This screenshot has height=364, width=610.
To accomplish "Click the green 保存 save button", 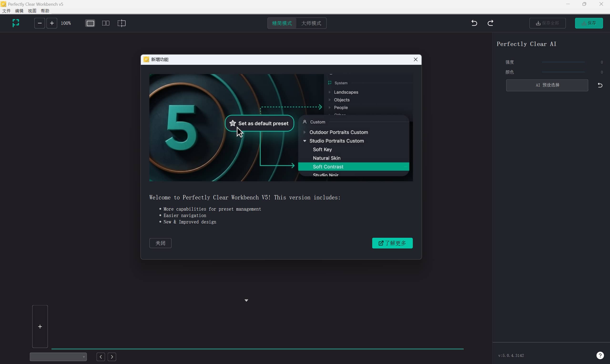I will [589, 23].
